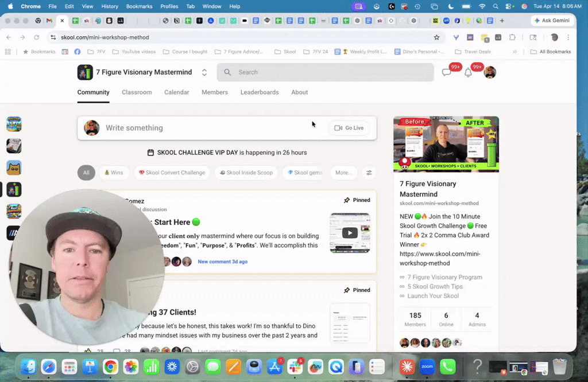Switch to the Classroom tab
This screenshot has height=382, width=588.
tap(137, 92)
